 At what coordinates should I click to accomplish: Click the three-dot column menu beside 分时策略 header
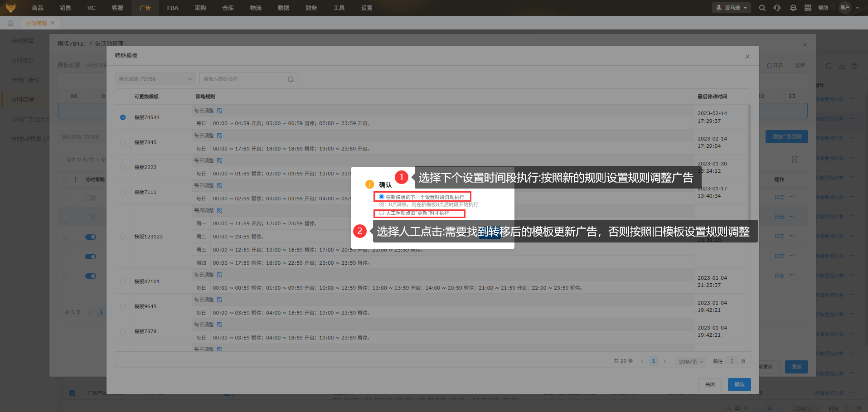point(76,179)
